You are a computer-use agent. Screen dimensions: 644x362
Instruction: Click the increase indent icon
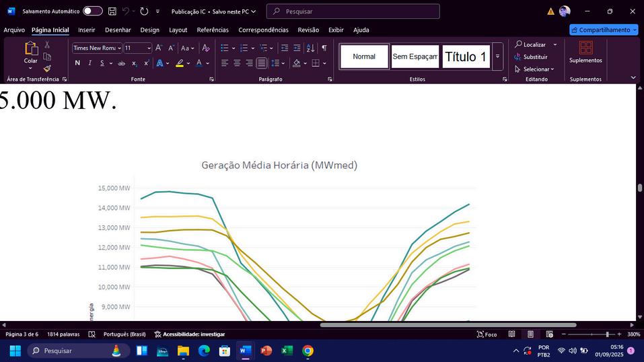pyautogui.click(x=297, y=48)
